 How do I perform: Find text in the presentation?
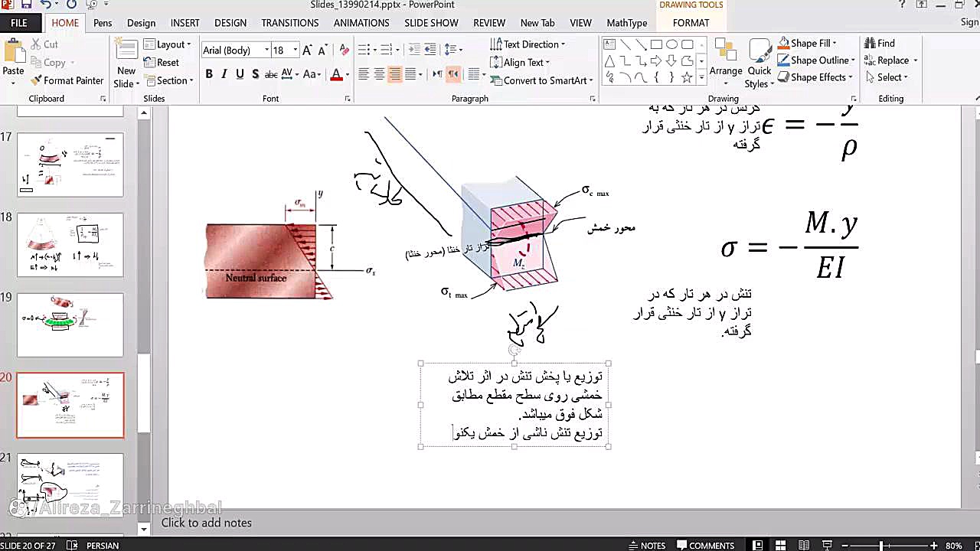880,44
